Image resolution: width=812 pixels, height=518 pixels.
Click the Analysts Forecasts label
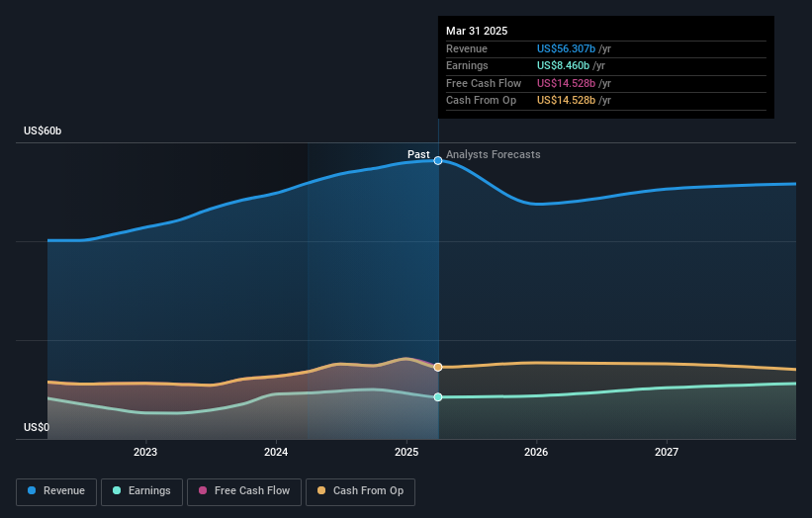pos(493,154)
